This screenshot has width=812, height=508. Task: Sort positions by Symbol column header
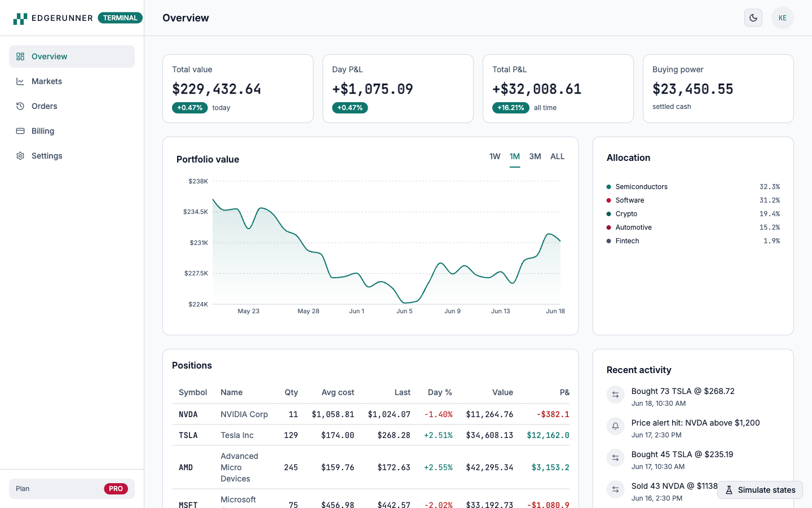click(193, 392)
